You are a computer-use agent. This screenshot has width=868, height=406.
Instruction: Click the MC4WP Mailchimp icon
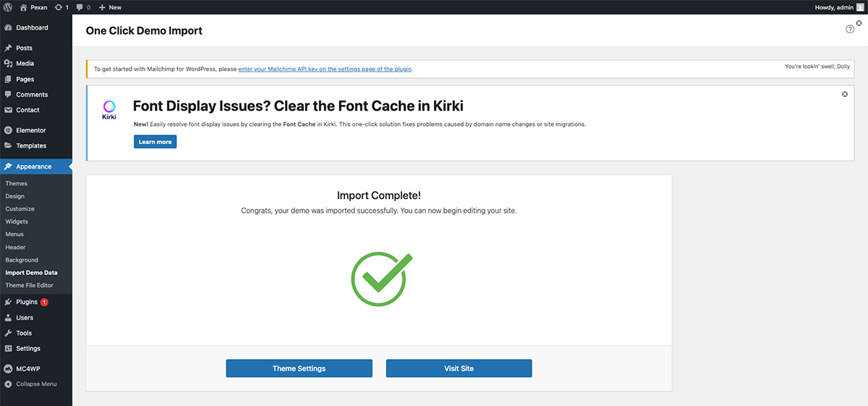coord(8,368)
